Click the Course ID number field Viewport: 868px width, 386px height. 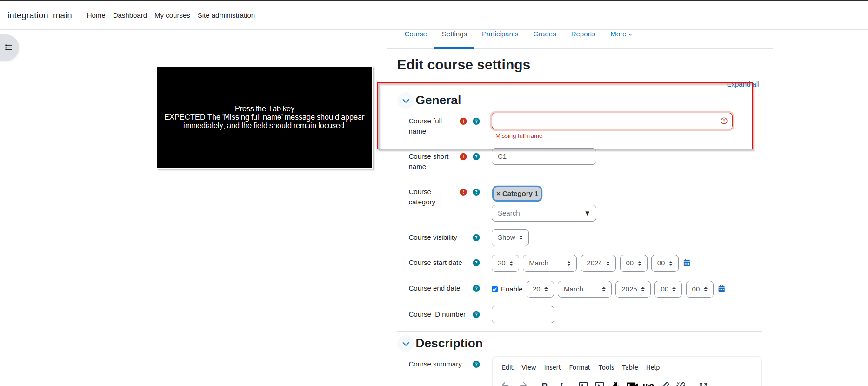coord(523,314)
